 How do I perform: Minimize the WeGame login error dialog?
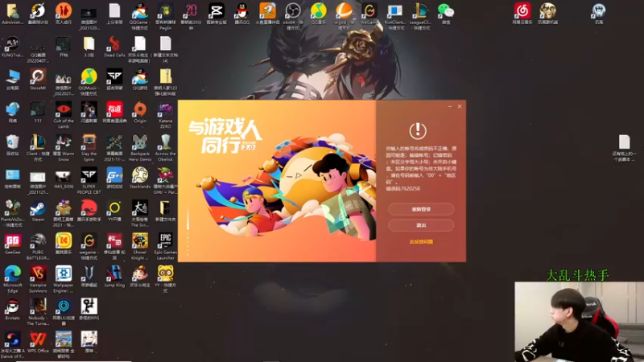coord(450,106)
